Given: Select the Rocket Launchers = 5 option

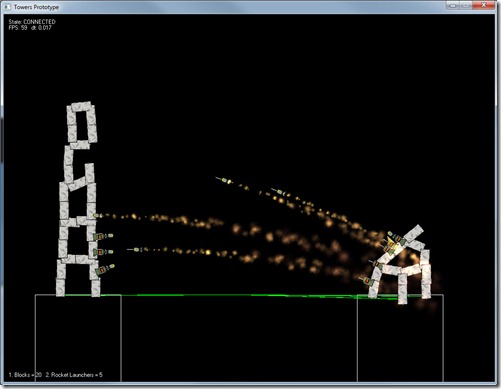Looking at the screenshot, I should 74,375.
